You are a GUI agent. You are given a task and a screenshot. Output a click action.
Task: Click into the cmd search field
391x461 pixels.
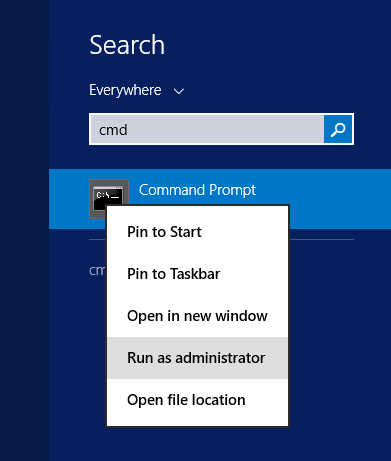click(207, 129)
